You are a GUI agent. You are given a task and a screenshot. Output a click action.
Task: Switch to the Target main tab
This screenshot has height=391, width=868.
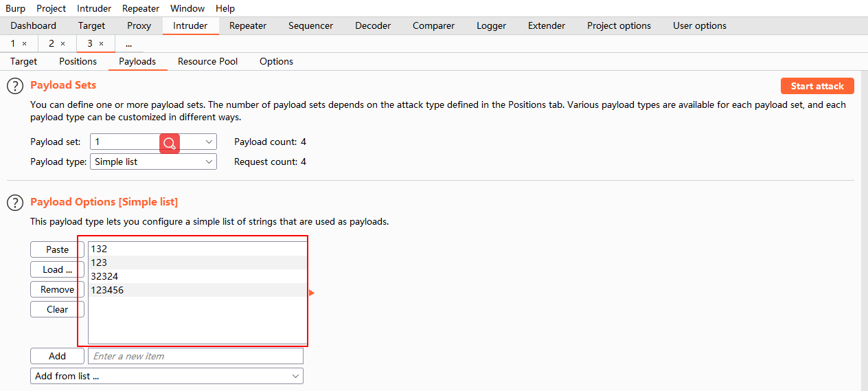[x=92, y=25]
